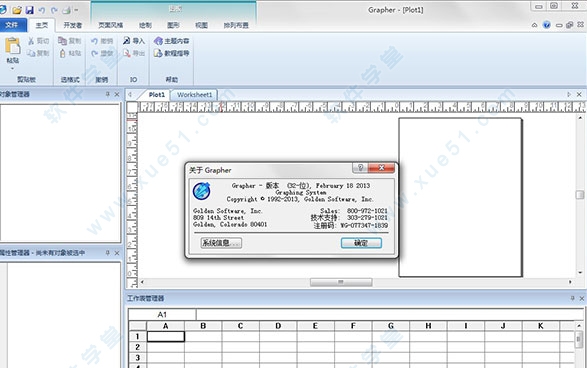587x368 pixels.
Task: Toggle pin on the Property Manager panel
Action: pyautogui.click(x=108, y=253)
